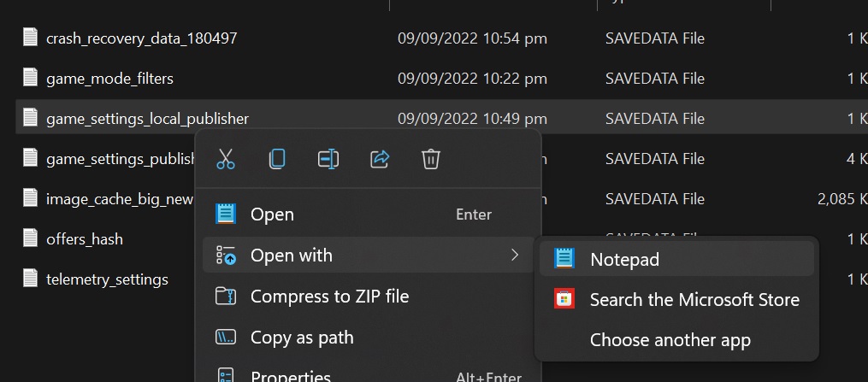Select the offers_hash file
868x382 pixels.
[x=84, y=239]
